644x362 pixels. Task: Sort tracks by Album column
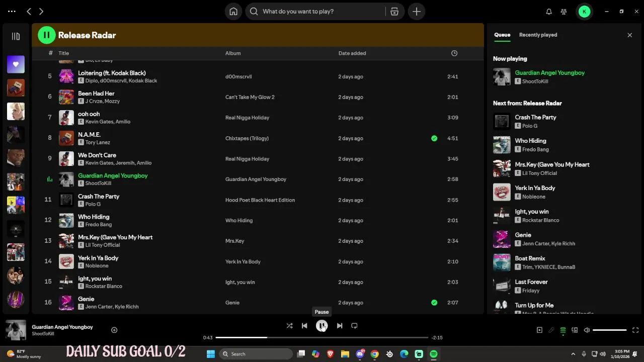pos(233,53)
